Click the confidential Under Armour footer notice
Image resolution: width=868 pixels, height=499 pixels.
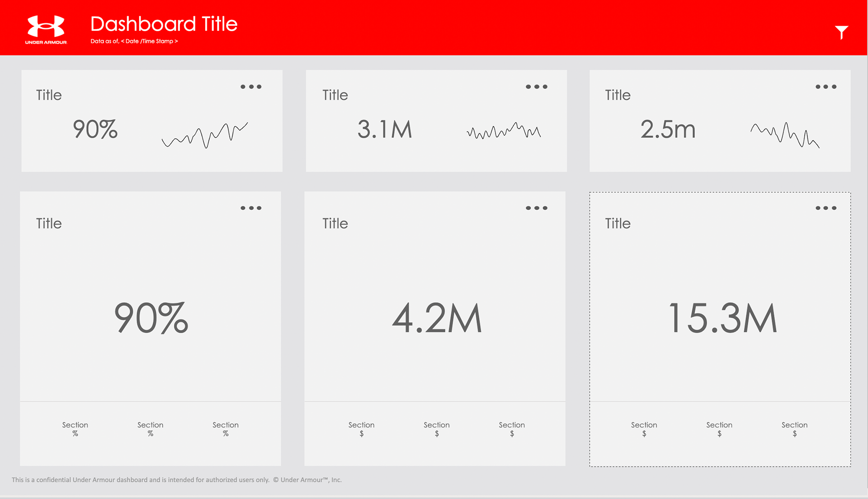(x=176, y=480)
